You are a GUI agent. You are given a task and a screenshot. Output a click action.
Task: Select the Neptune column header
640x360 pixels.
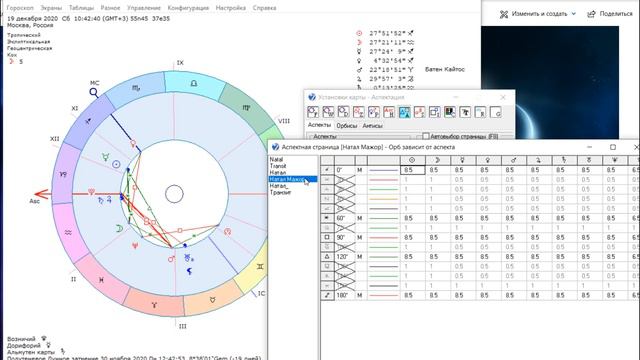point(615,160)
